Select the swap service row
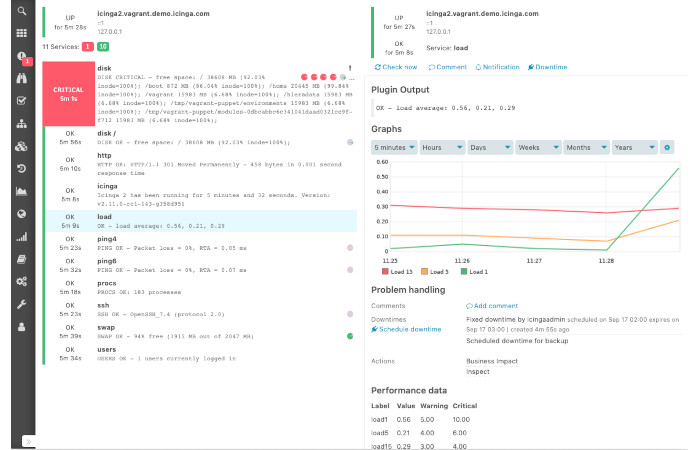The height and width of the screenshot is (450, 700). [x=200, y=332]
